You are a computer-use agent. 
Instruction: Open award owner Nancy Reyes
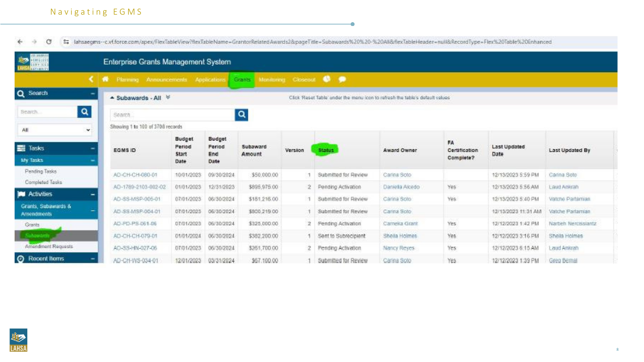[x=399, y=248]
